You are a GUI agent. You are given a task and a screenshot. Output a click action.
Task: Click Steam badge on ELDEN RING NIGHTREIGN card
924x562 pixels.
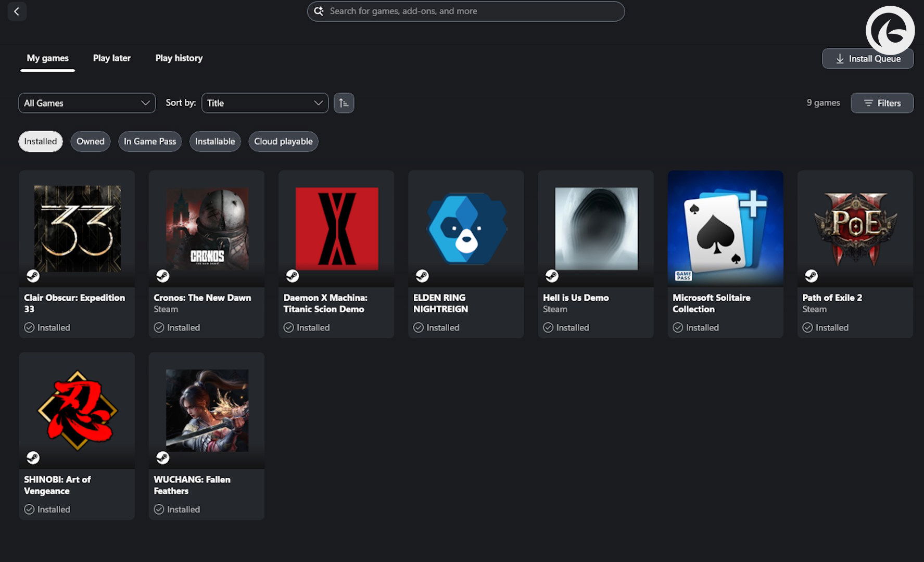[422, 276]
